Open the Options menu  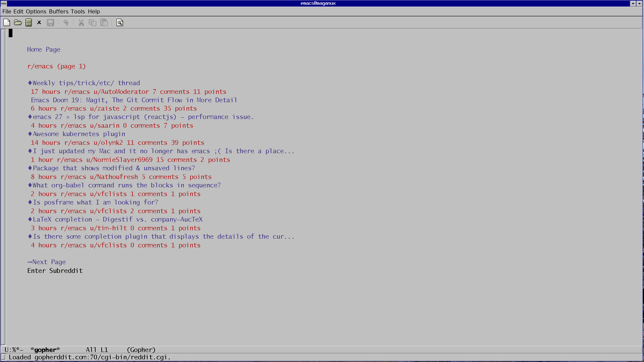pyautogui.click(x=36, y=11)
